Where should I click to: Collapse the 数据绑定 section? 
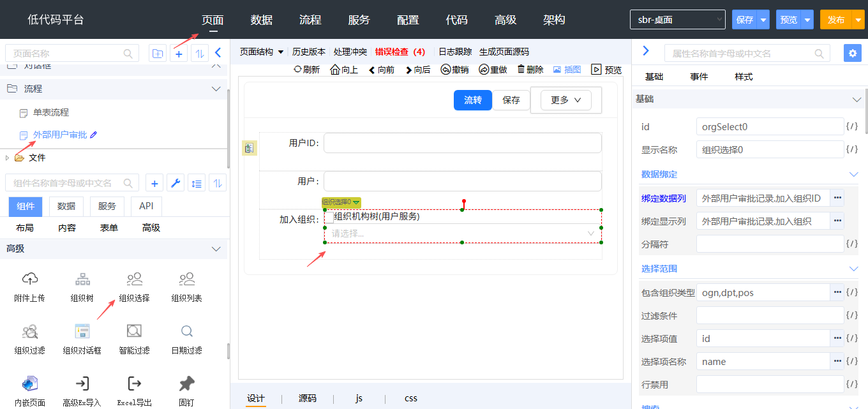(854, 174)
